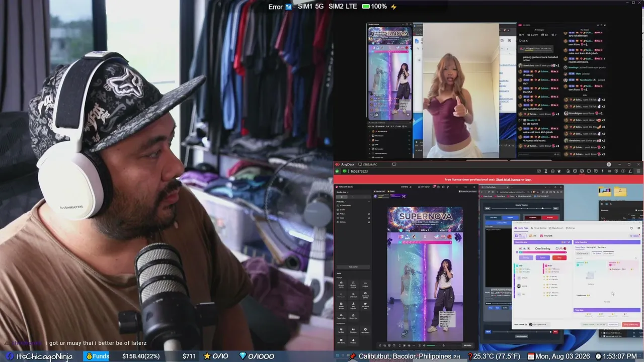This screenshot has width=644, height=362.
Task: Click the speaker icon in LIVE Studio bottom bar
Action: [424, 345]
